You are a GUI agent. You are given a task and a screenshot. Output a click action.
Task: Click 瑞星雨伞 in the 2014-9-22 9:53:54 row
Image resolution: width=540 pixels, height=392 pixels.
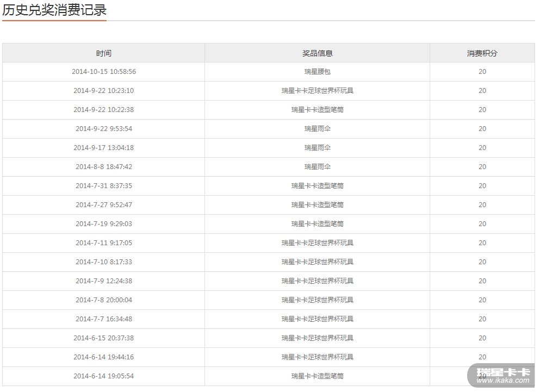317,128
